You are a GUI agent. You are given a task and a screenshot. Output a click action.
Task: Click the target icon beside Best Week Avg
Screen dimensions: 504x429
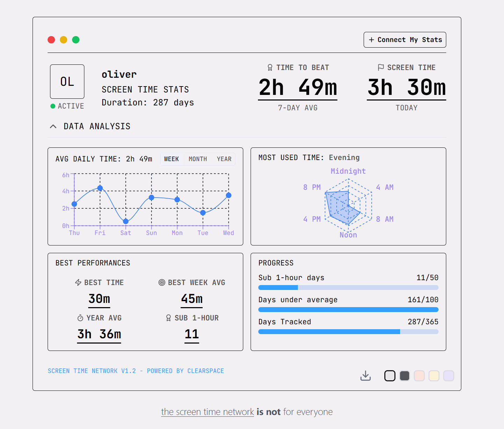162,283
